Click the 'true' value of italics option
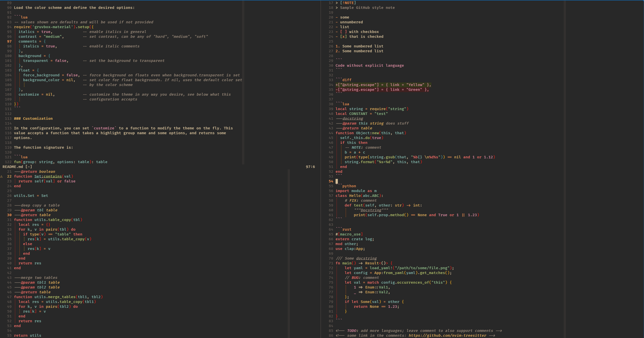 pyautogui.click(x=46, y=32)
